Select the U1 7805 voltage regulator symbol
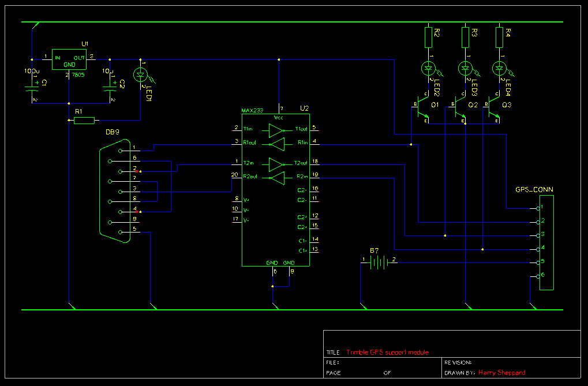This screenshot has height=386, width=588. [x=69, y=59]
